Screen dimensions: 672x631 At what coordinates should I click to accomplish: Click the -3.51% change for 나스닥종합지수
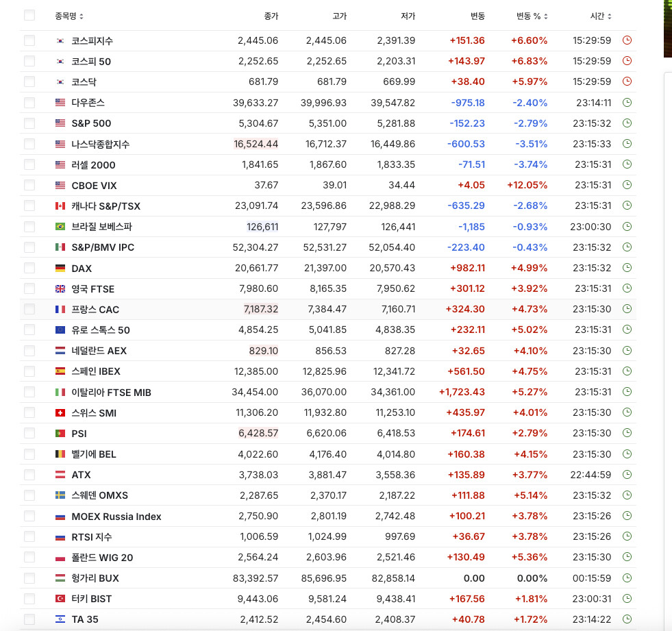click(x=531, y=144)
